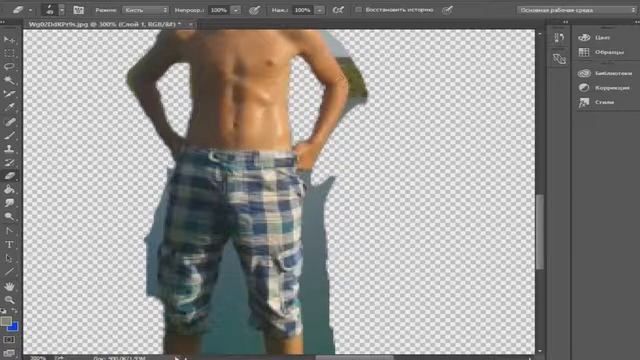Screen dimensions: 640x360
Task: Enable the 'Восстановить историю' checkbox
Action: (358, 9)
